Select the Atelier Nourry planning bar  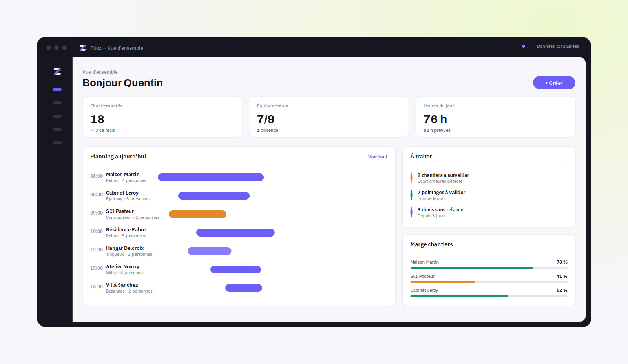click(x=235, y=269)
